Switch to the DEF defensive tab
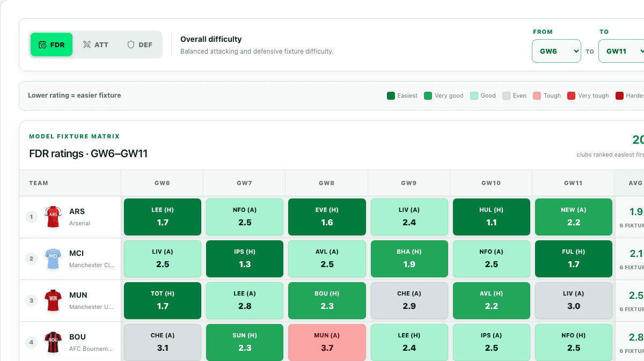 pos(140,45)
